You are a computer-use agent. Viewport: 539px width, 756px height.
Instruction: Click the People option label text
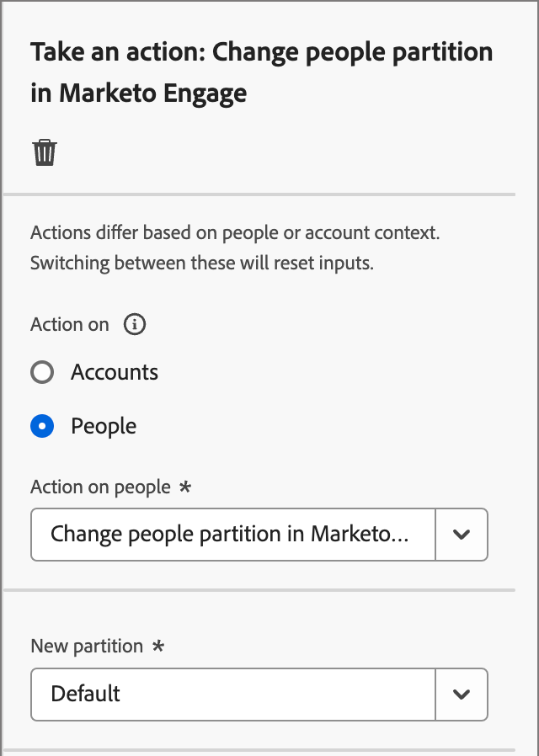(x=104, y=426)
